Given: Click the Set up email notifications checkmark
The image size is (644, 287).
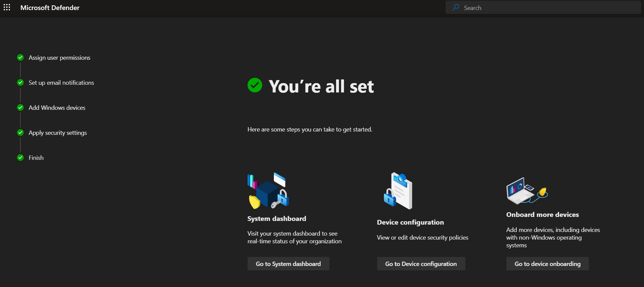Looking at the screenshot, I should pos(20,82).
